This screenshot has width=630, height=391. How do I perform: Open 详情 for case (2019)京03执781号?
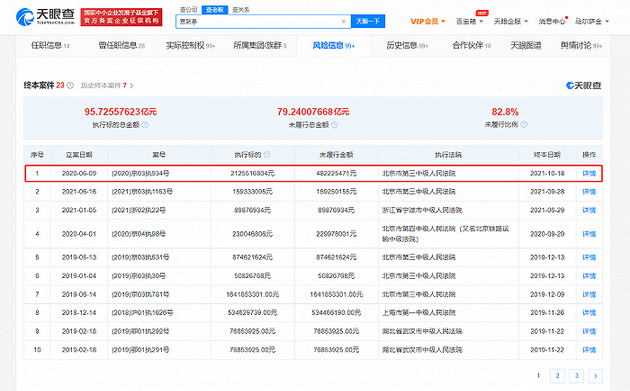[589, 294]
